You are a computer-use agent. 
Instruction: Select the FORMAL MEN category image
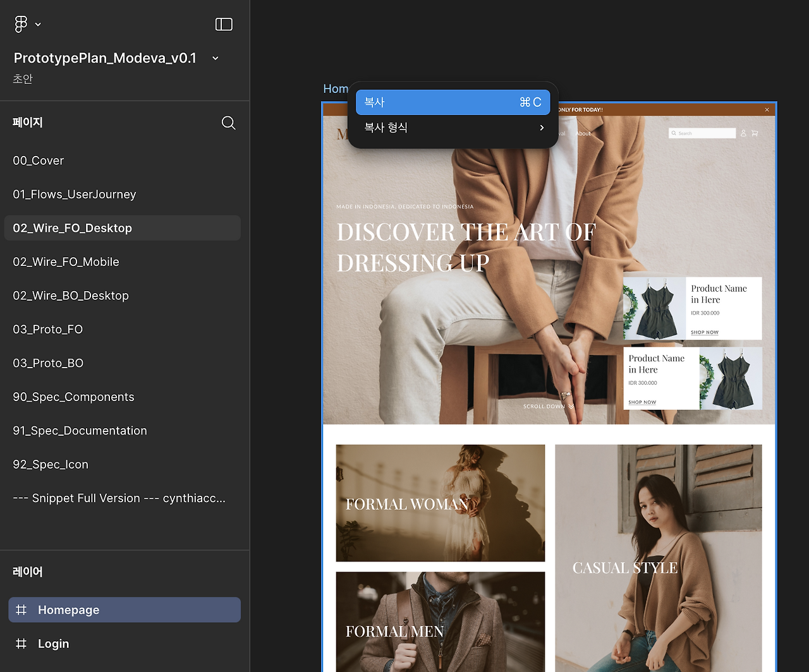tap(441, 622)
